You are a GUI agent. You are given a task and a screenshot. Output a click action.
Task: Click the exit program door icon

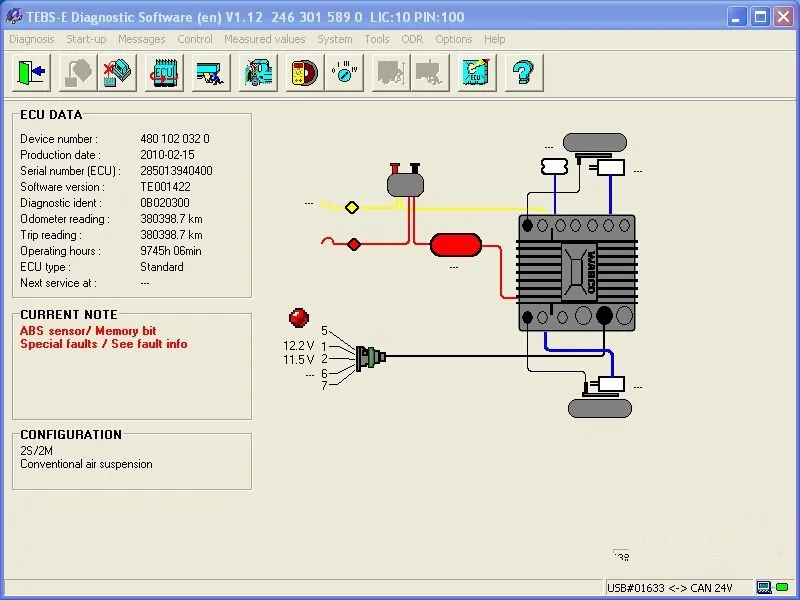pyautogui.click(x=31, y=73)
